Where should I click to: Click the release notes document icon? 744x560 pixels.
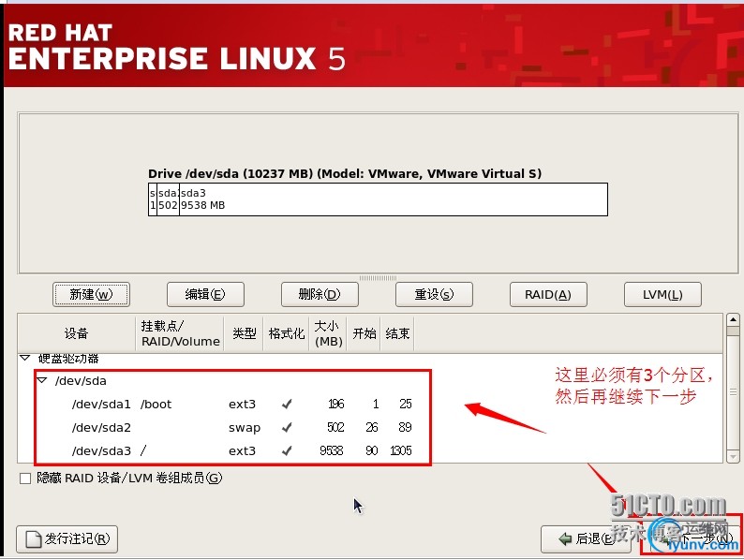33,539
